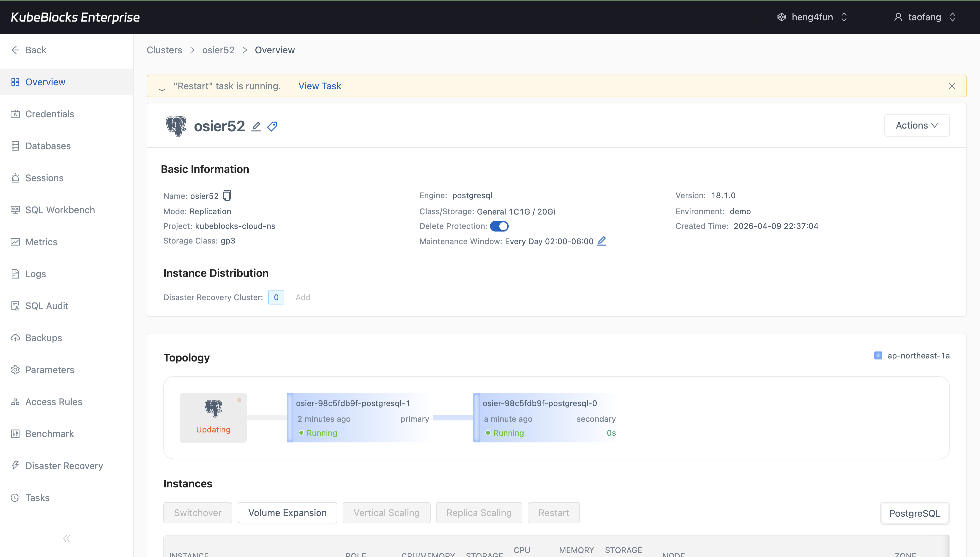Collapse the sidebar with double-chevron control

pyautogui.click(x=67, y=538)
